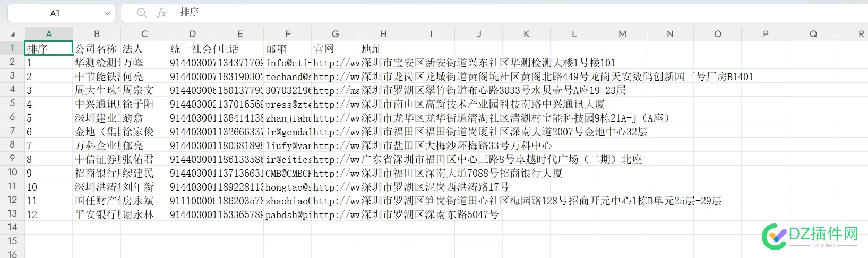868x258 pixels.
Task: Select the address 深圳市盐田区大梅沙环梅路33号万科中心
Action: coord(456,145)
